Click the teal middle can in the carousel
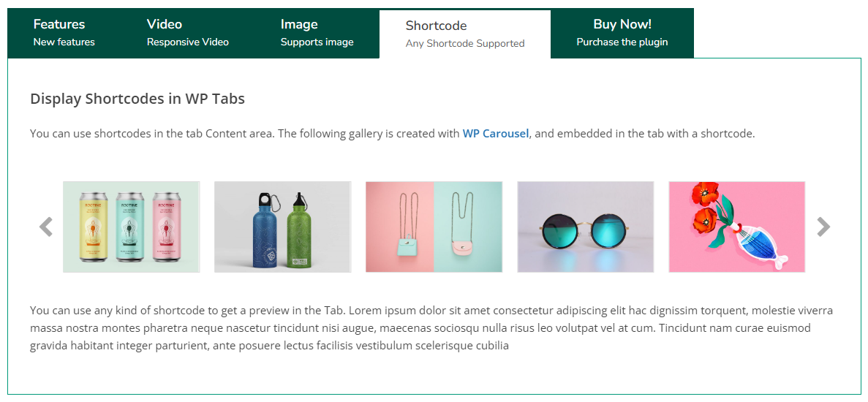 (129, 227)
